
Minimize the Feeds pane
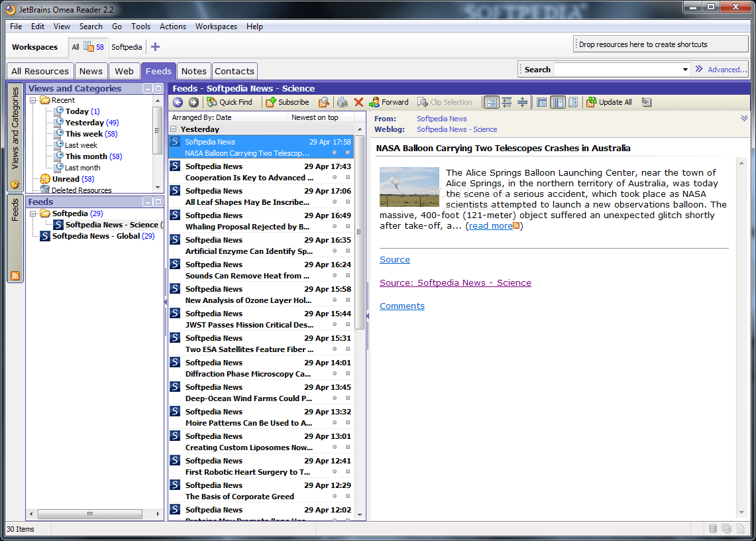coord(148,202)
